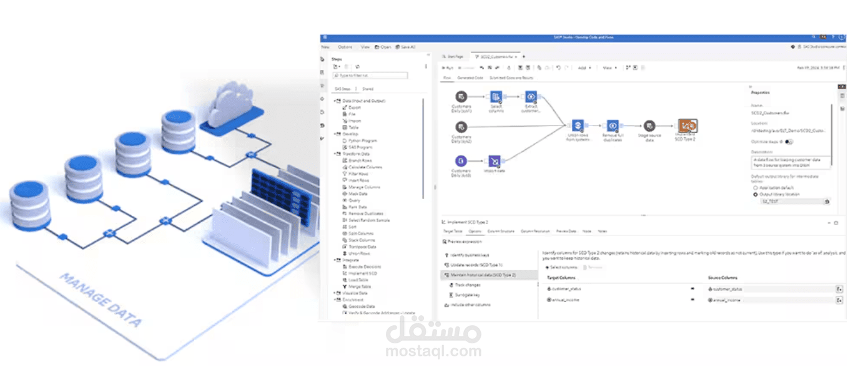Select the Python Program step

click(359, 140)
